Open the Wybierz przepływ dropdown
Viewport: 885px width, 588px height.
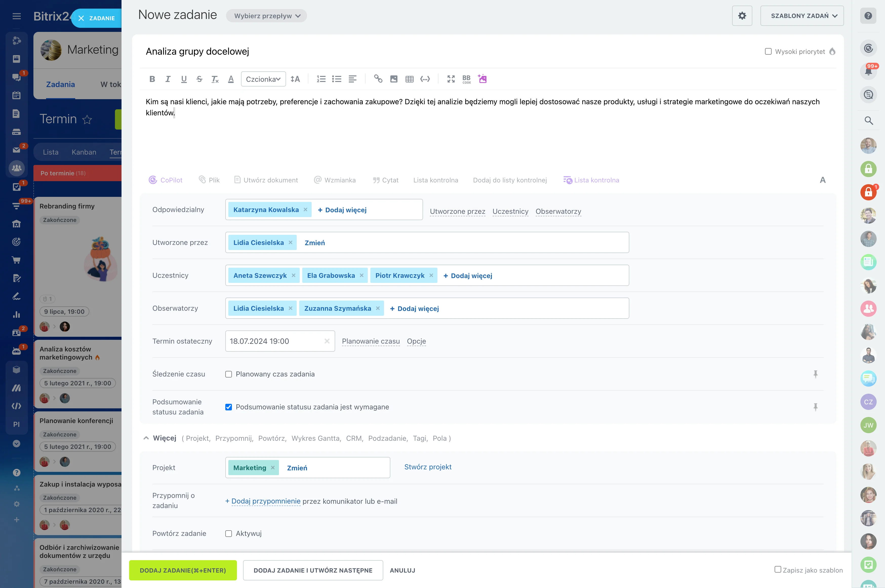(267, 16)
